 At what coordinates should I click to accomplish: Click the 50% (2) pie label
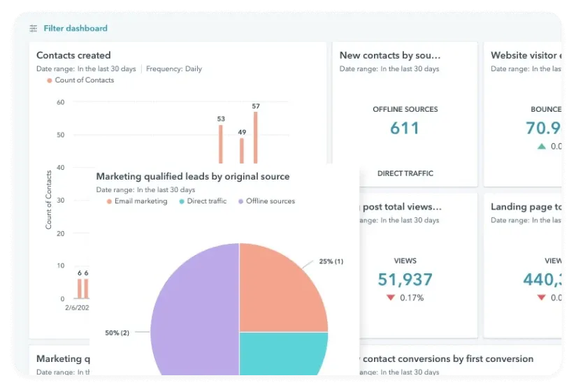(117, 333)
